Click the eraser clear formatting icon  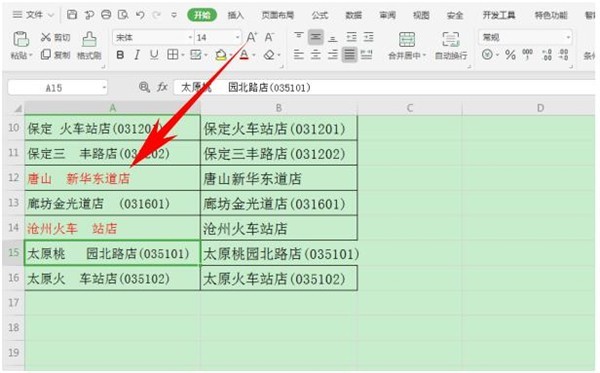[269, 55]
